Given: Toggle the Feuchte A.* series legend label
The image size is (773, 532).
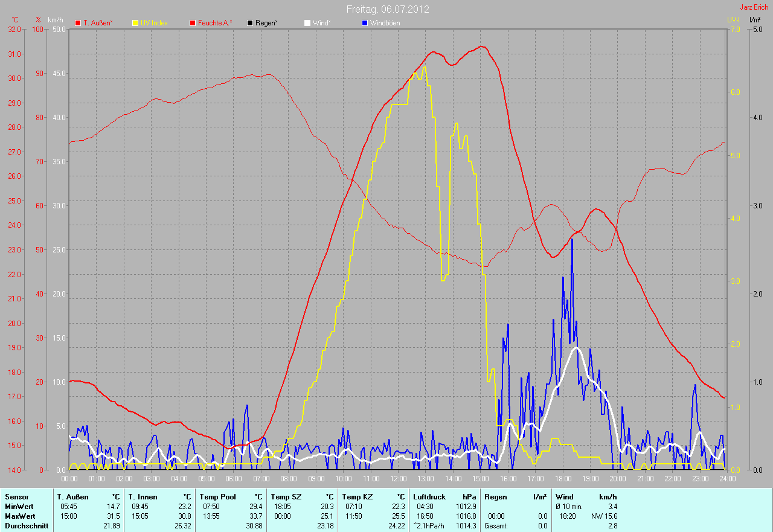Looking at the screenshot, I should pos(215,23).
